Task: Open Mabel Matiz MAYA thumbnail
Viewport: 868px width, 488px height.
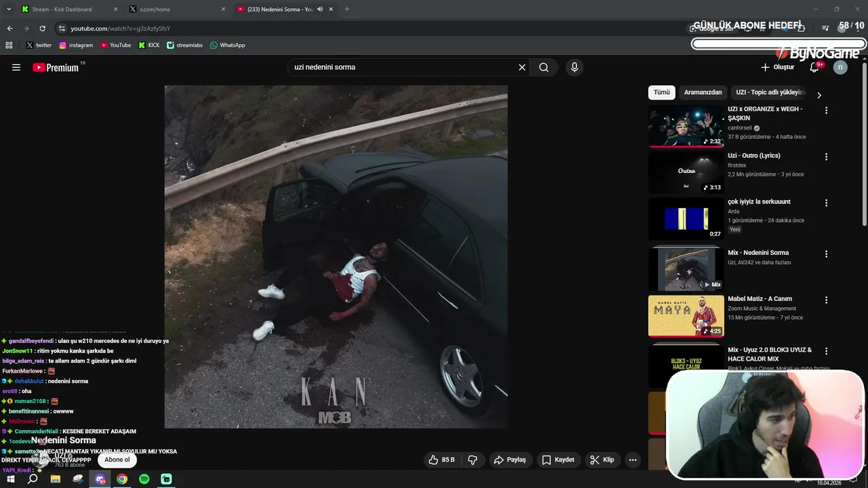Action: (x=686, y=316)
